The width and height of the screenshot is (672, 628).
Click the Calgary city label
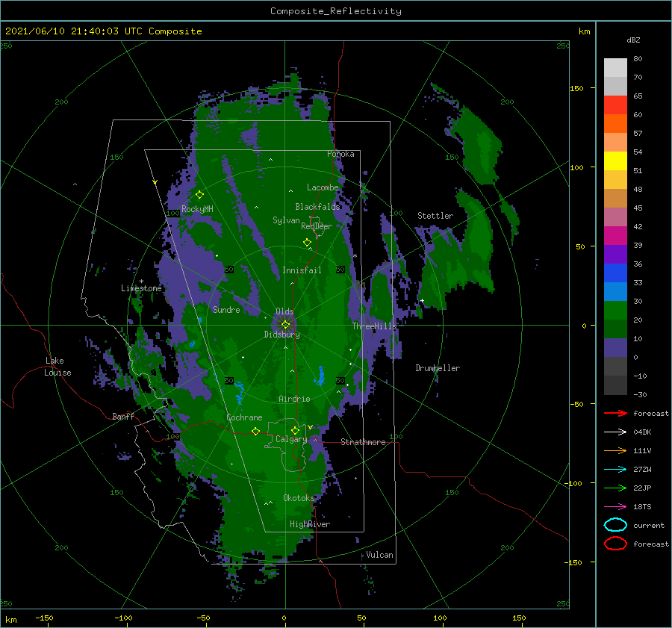pos(291,439)
